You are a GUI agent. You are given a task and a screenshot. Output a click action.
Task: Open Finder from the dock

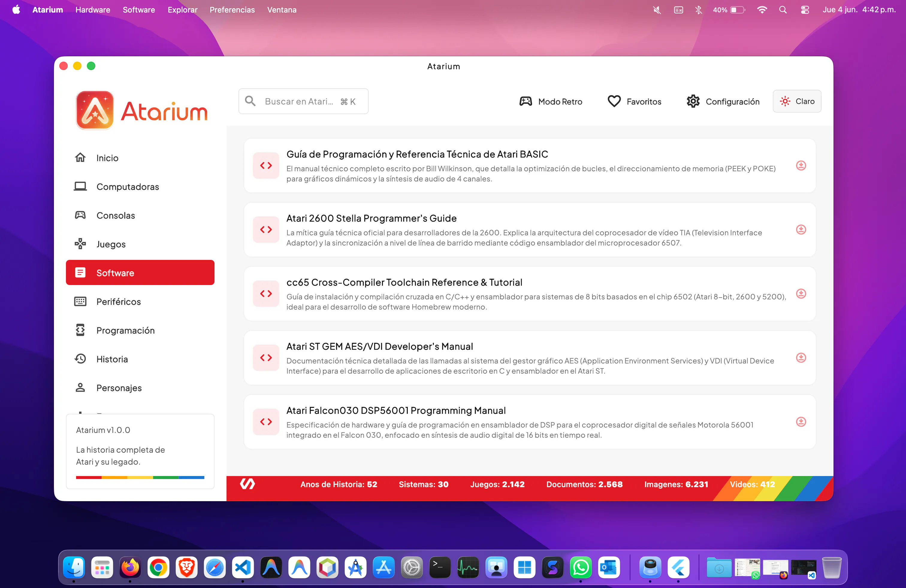(x=74, y=567)
